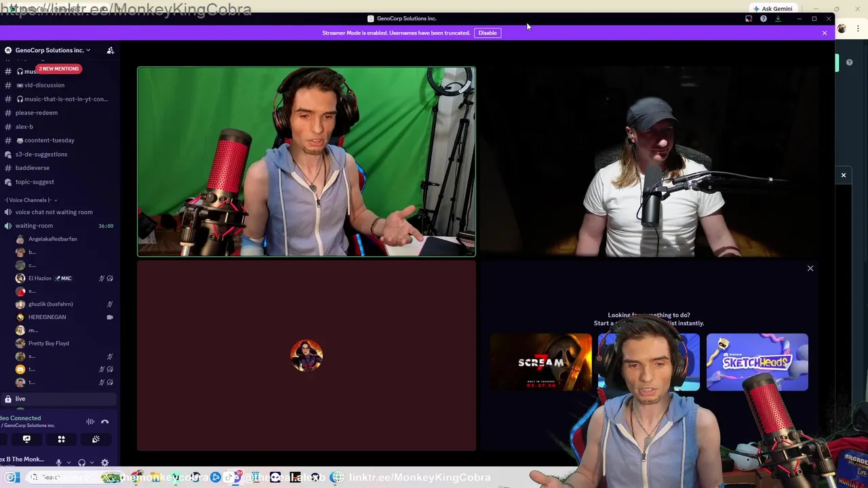Viewport: 868px width, 488px height.
Task: Click HEREISNEGAN's camera icon
Action: click(x=110, y=317)
